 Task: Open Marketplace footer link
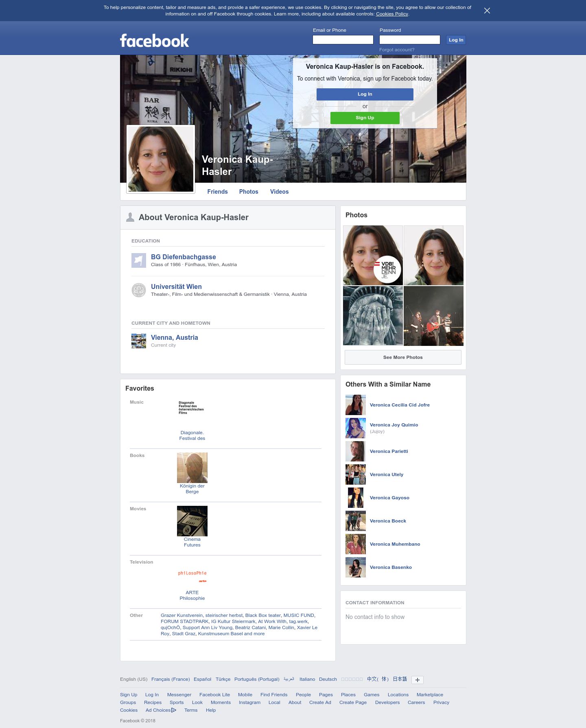coord(430,695)
